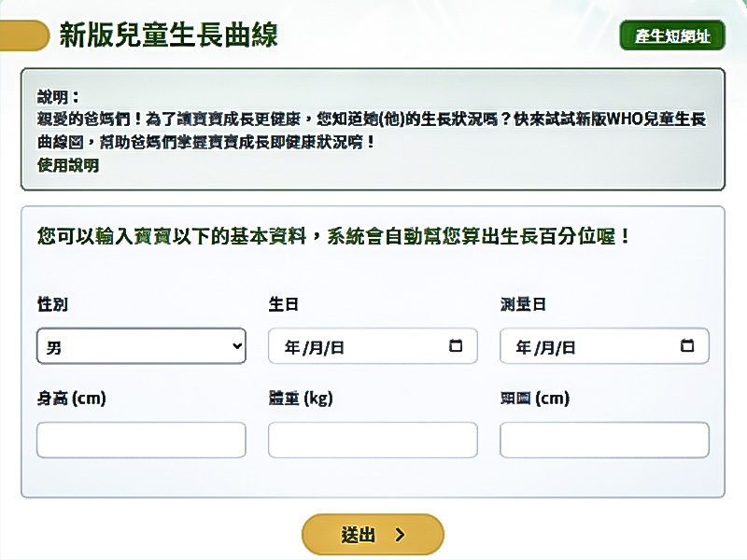Expand the 性別 gender dropdown

click(x=141, y=346)
